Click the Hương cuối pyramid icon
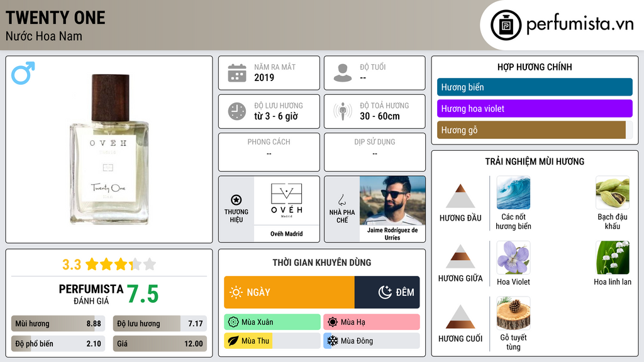The height and width of the screenshot is (362, 644). click(460, 317)
